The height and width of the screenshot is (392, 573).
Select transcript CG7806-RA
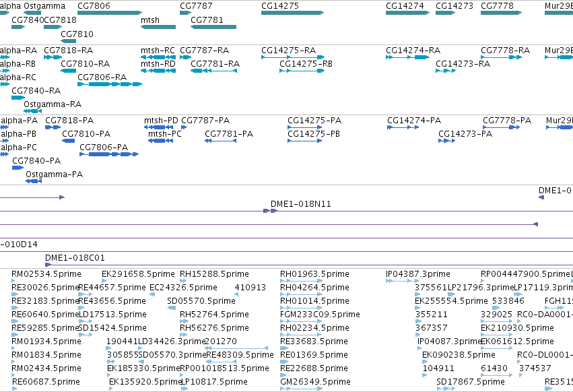tap(110, 84)
